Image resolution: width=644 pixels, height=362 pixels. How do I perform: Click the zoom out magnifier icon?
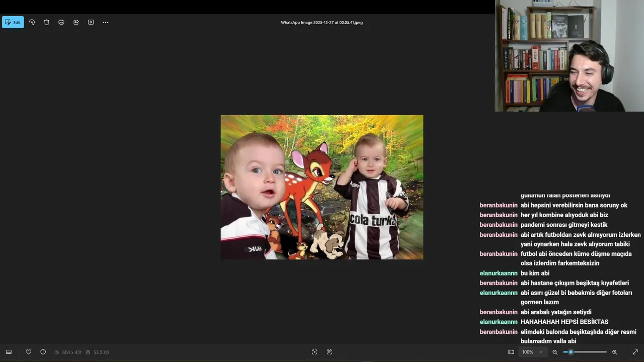pos(555,352)
